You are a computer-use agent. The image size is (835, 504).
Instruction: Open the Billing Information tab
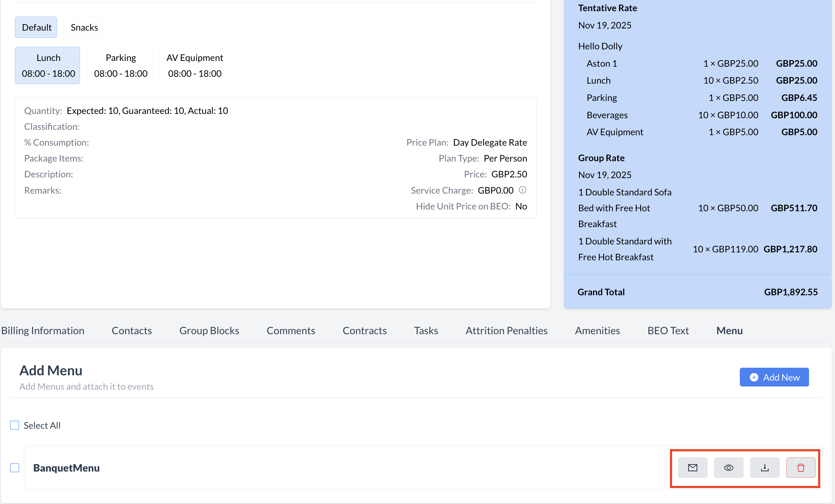coord(43,331)
